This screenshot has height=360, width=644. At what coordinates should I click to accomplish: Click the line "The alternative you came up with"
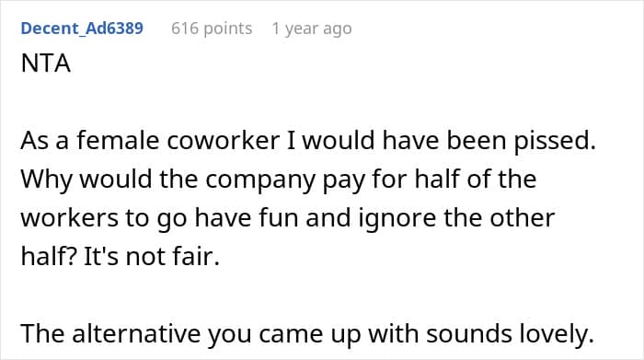coord(307,333)
